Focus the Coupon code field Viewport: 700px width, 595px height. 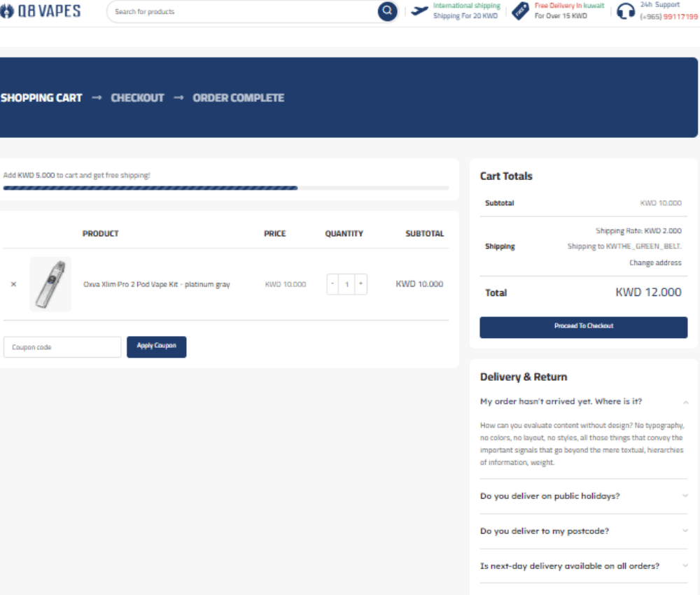[62, 346]
